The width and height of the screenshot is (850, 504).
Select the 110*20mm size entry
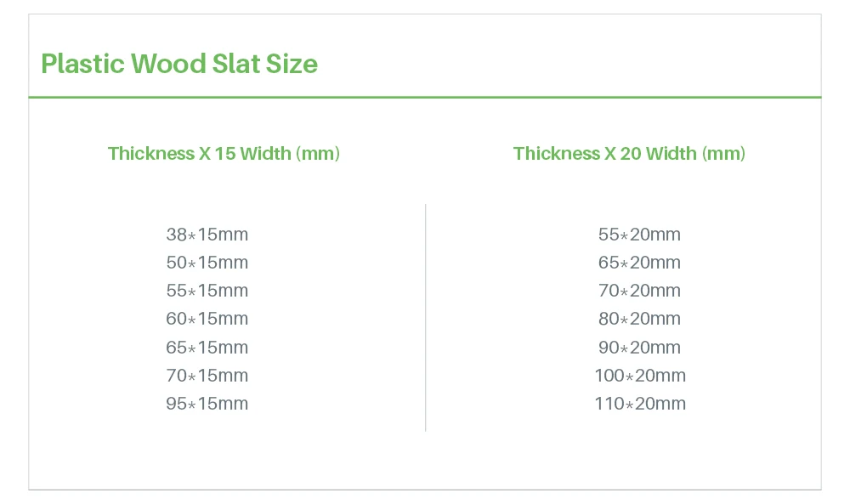tap(639, 404)
